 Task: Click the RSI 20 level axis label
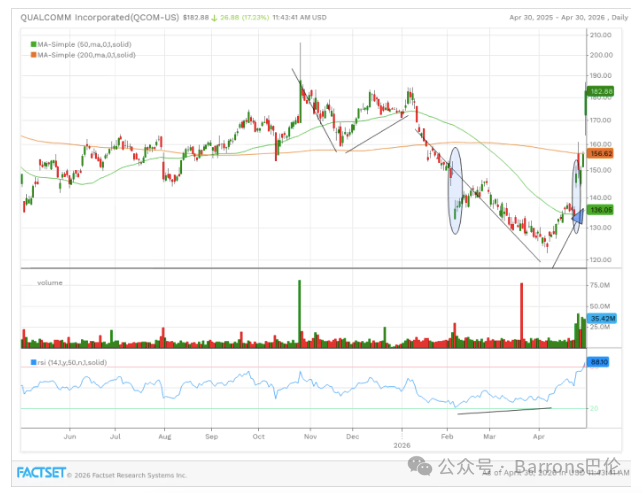(594, 408)
